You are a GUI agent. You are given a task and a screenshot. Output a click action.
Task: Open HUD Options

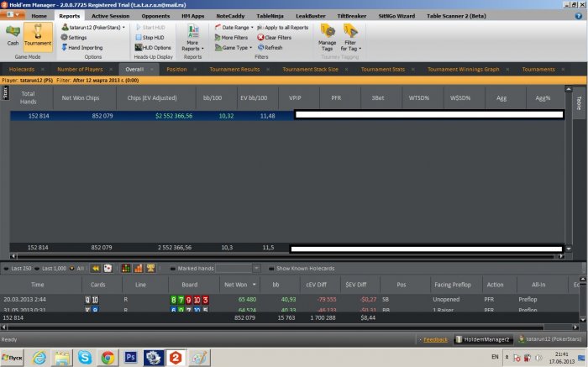[x=153, y=48]
